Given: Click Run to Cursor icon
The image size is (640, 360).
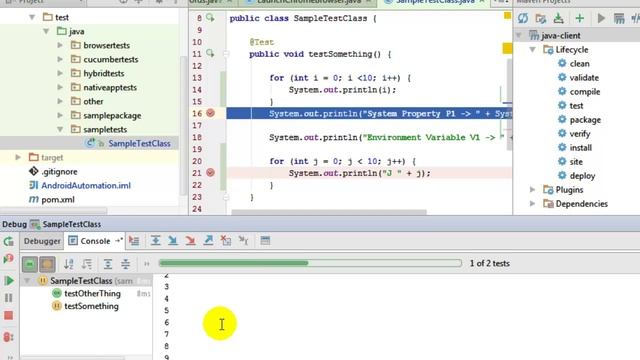Looking at the screenshot, I should pyautogui.click(x=243, y=241).
